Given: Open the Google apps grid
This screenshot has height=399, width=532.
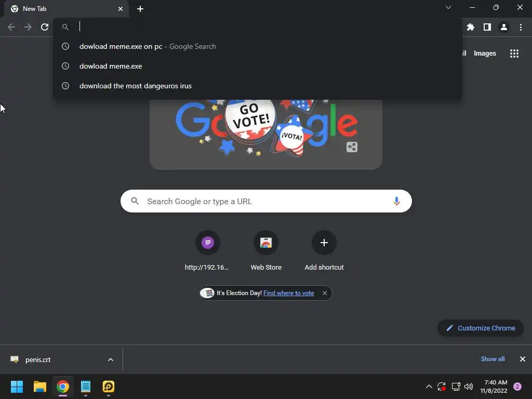Looking at the screenshot, I should pyautogui.click(x=514, y=54).
